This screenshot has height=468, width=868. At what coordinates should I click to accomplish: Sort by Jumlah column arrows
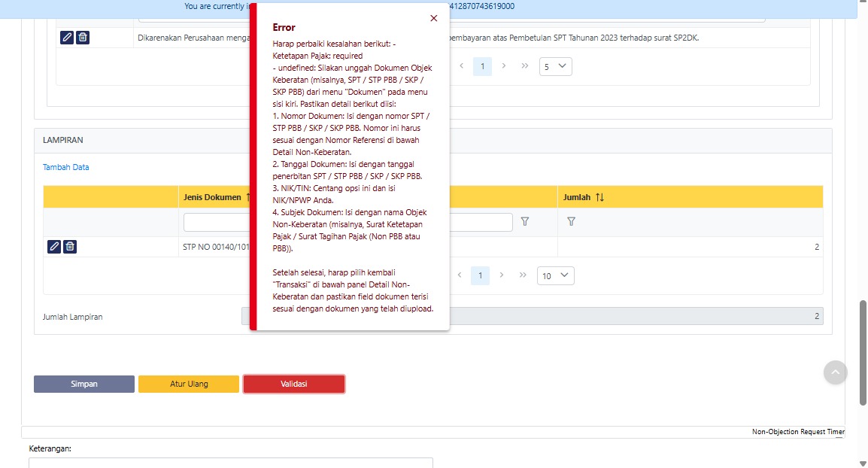[x=599, y=197]
